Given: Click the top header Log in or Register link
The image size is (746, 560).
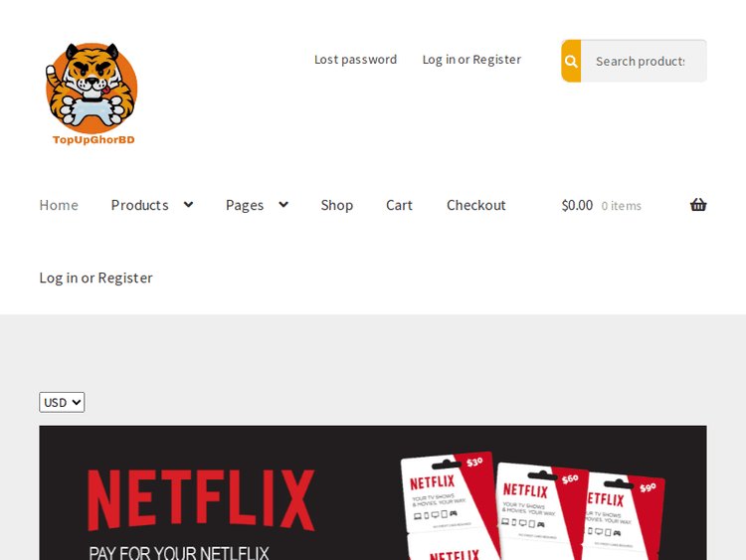Looking at the screenshot, I should tap(471, 60).
